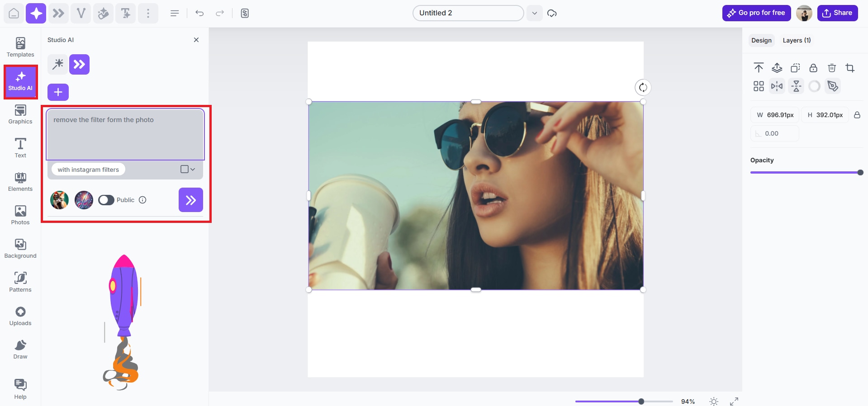Select the magic wand tab in Studio AI

57,64
